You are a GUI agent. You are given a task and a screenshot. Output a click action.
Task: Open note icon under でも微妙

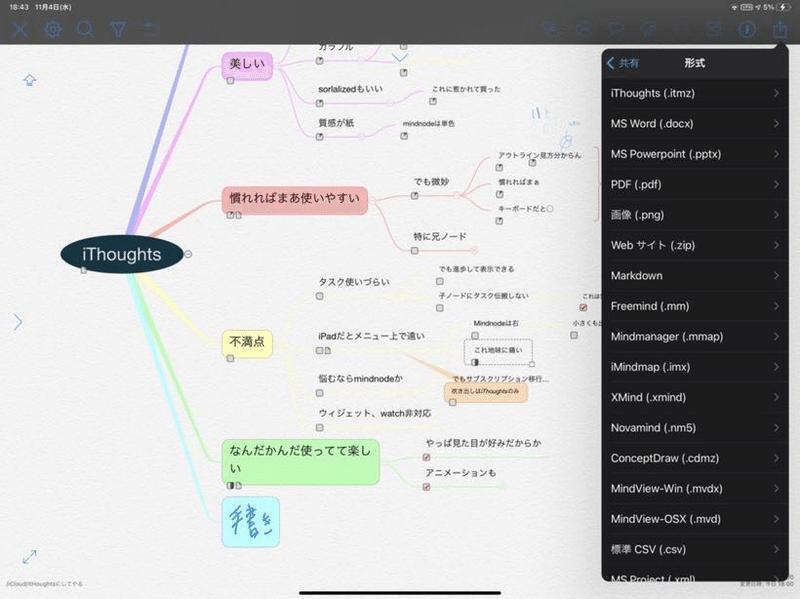[x=415, y=196]
